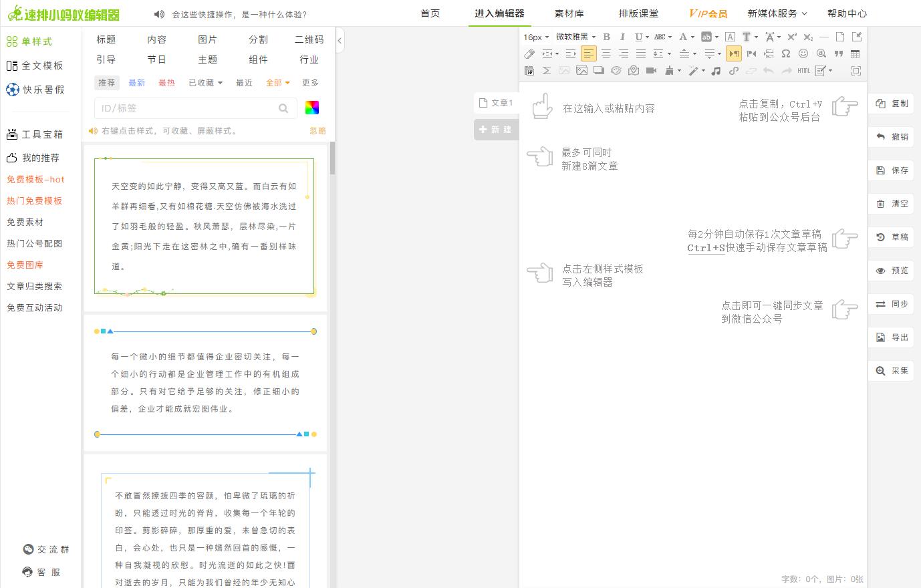Insert video using the camera icon
This screenshot has width=921, height=588.
(x=651, y=70)
